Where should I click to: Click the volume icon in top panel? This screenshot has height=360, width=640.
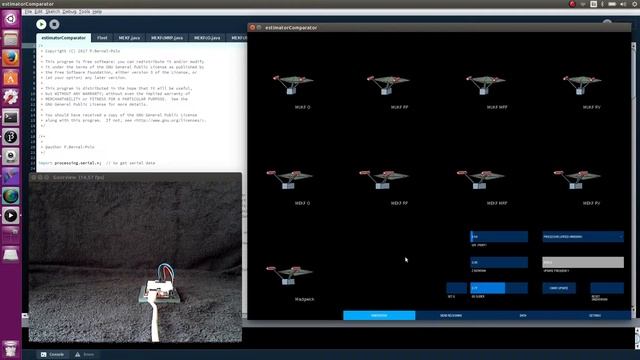pyautogui.click(x=623, y=4)
